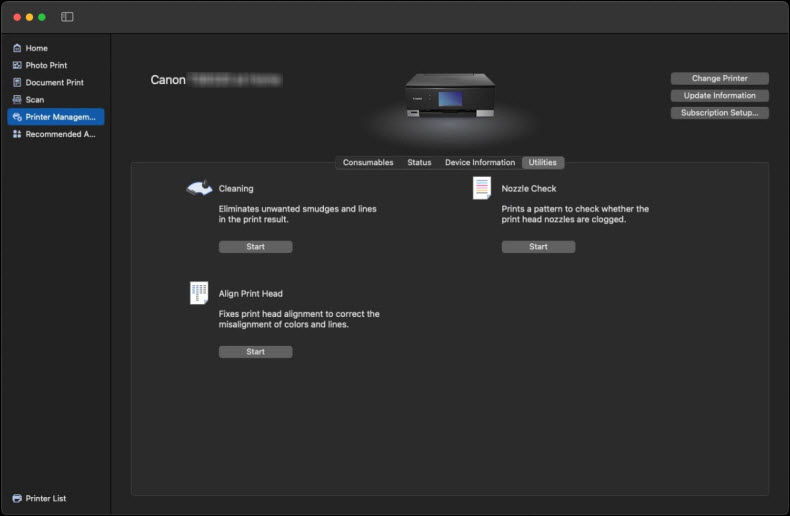Click the Home icon in sidebar
The height and width of the screenshot is (516, 790).
pos(17,48)
